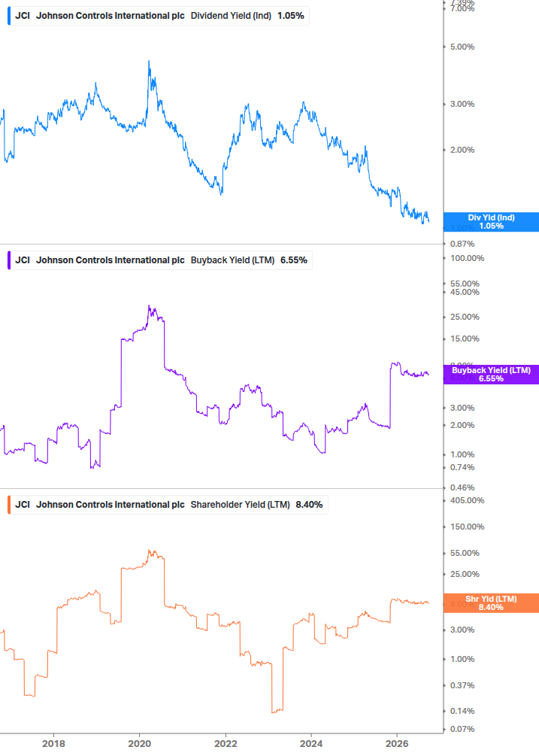Viewport: 539px width, 756px height.
Task: Click the 6.55% value in the middle legend
Action: (x=294, y=260)
